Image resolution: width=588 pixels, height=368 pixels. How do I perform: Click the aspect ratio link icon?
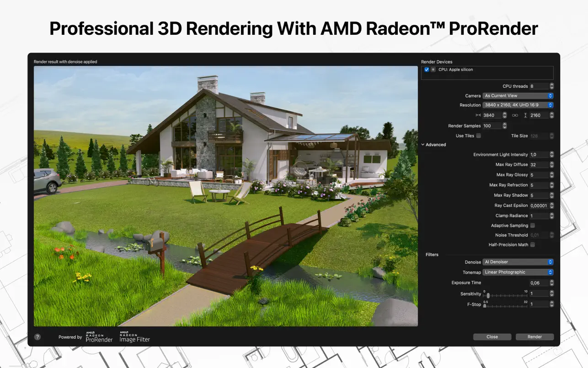pyautogui.click(x=515, y=115)
